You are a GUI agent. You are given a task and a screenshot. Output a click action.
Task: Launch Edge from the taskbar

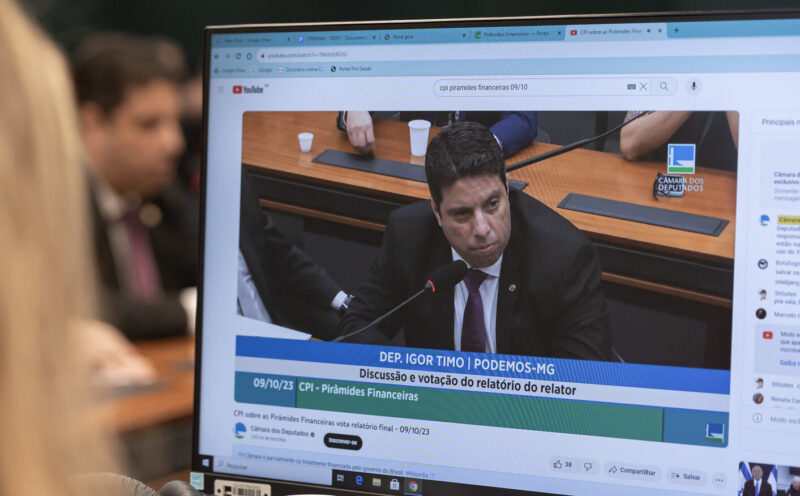tap(359, 480)
